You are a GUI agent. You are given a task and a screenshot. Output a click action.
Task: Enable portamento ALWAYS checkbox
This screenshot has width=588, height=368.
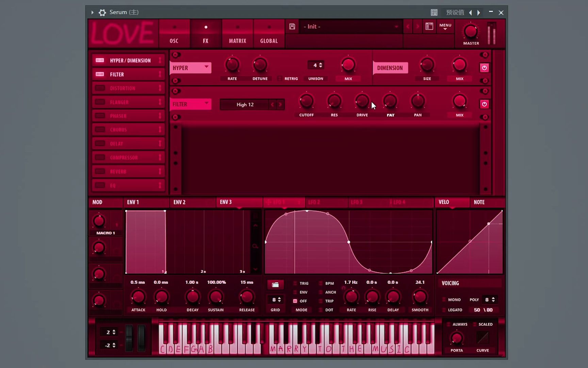point(448,324)
